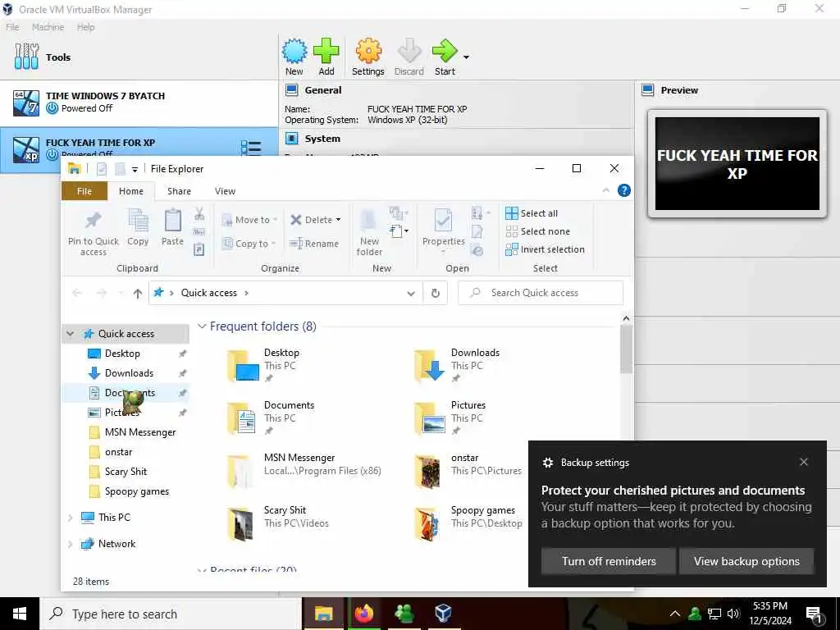Click the Paste ribbon icon
This screenshot has height=630, width=840.
tap(172, 220)
